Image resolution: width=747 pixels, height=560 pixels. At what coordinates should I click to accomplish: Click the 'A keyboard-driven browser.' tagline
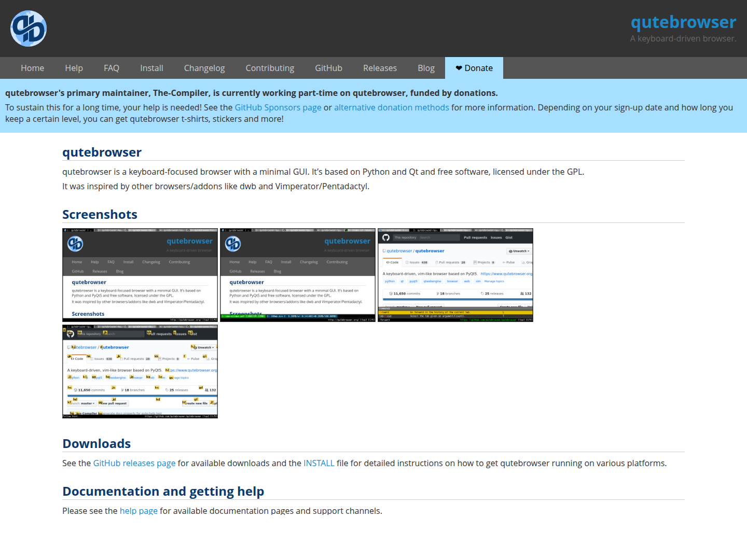(683, 38)
